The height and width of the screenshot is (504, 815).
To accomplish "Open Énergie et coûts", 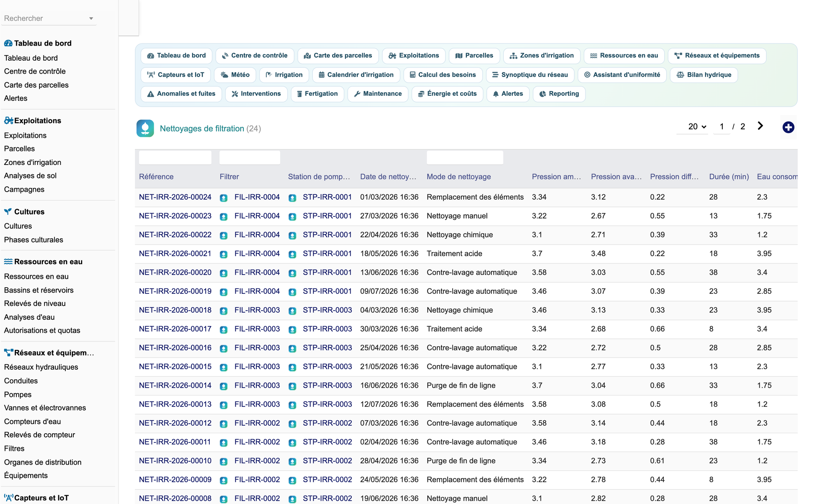I will pyautogui.click(x=447, y=94).
